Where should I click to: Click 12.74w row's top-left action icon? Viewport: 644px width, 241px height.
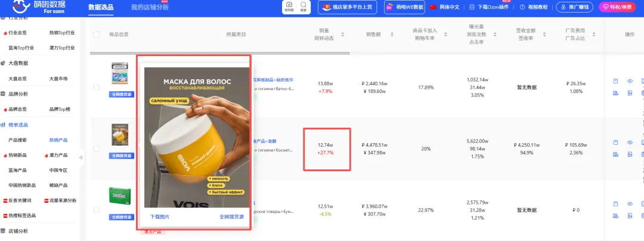tap(615, 143)
